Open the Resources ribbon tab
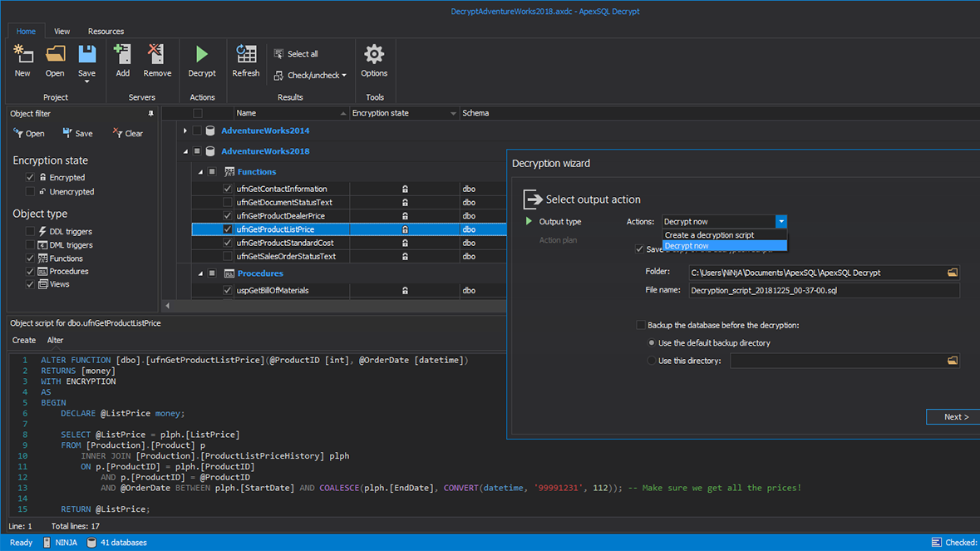The width and height of the screenshot is (980, 551). point(106,32)
